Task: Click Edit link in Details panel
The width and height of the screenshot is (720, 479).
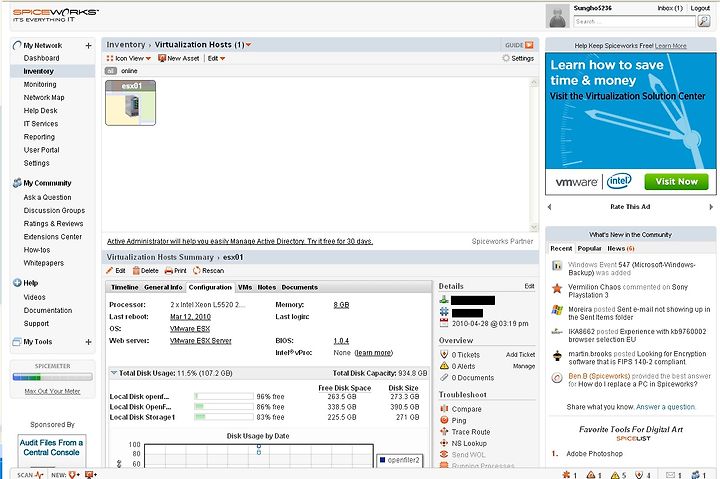Action: 529,286
